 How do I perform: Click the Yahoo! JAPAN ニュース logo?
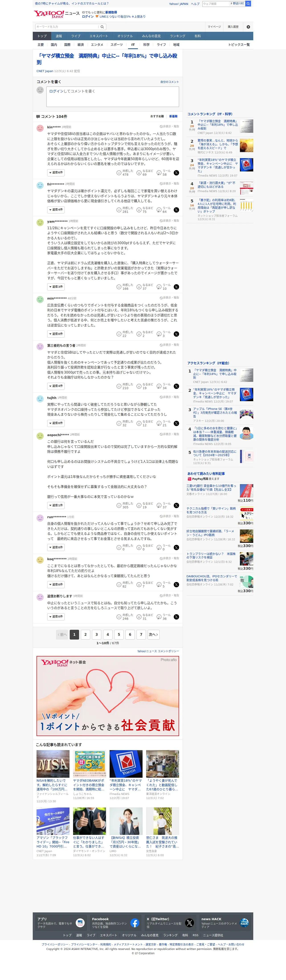tap(56, 14)
